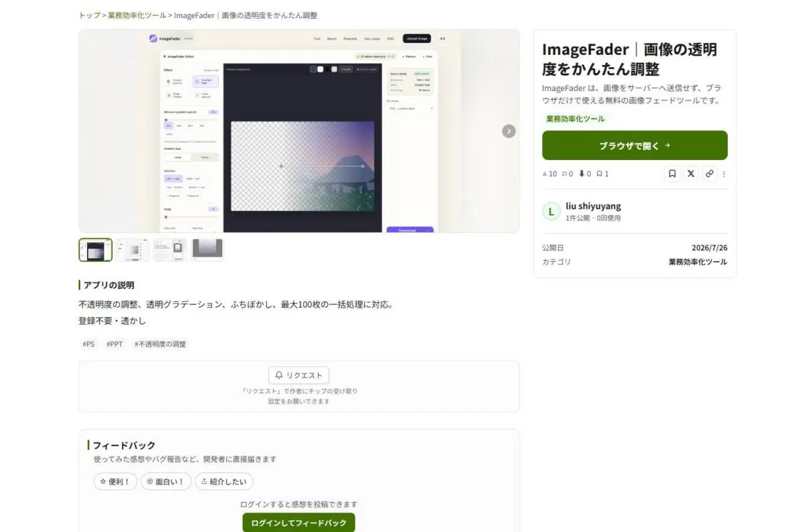Screen dimensions: 803x532
Task: Click the bookmark count showing 1
Action: [x=602, y=174]
